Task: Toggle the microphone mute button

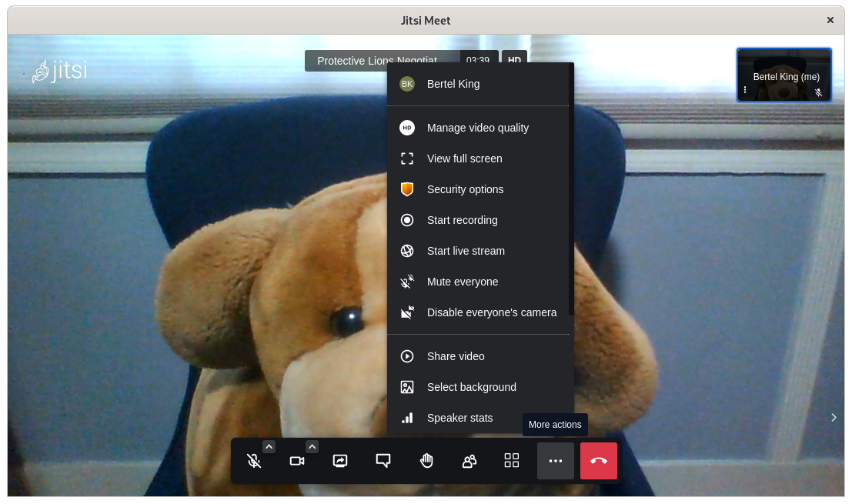Action: 254,461
